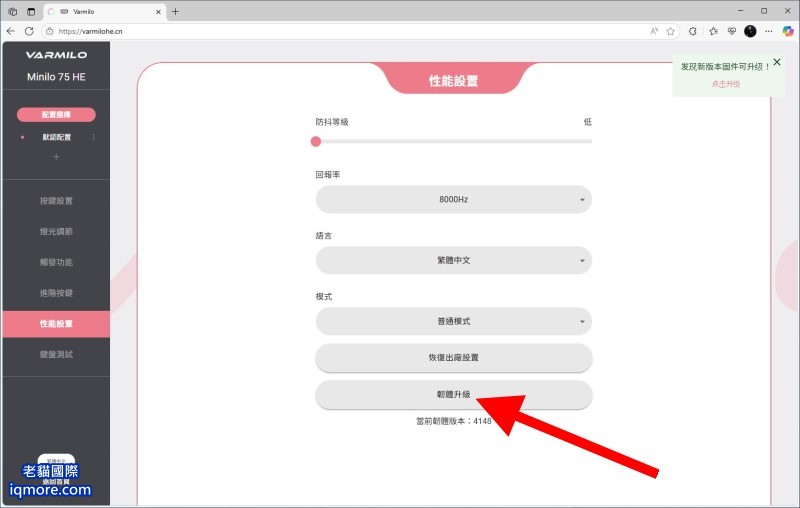800x508 pixels.
Task: Click the site lock icon in address bar
Action: tap(49, 31)
